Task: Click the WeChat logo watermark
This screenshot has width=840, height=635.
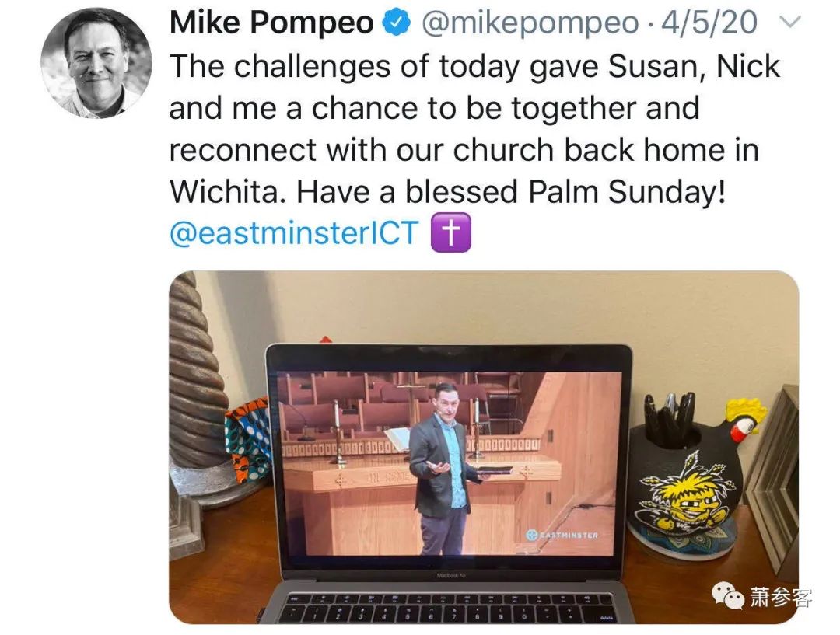Action: 728,596
